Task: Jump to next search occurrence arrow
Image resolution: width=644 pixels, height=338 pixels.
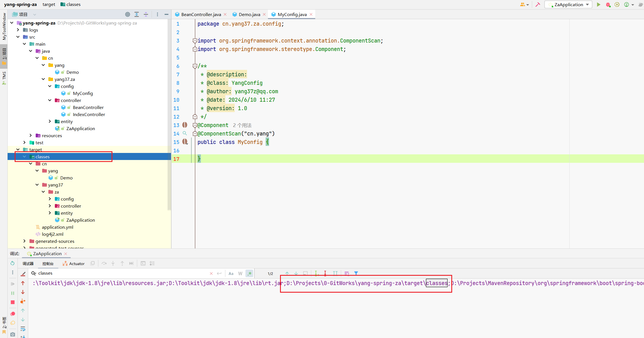Action: (296, 273)
